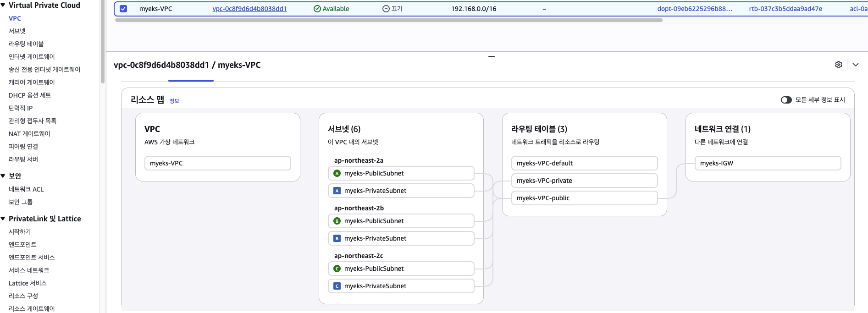Click the horizontal table scrollbar

click(388, 20)
